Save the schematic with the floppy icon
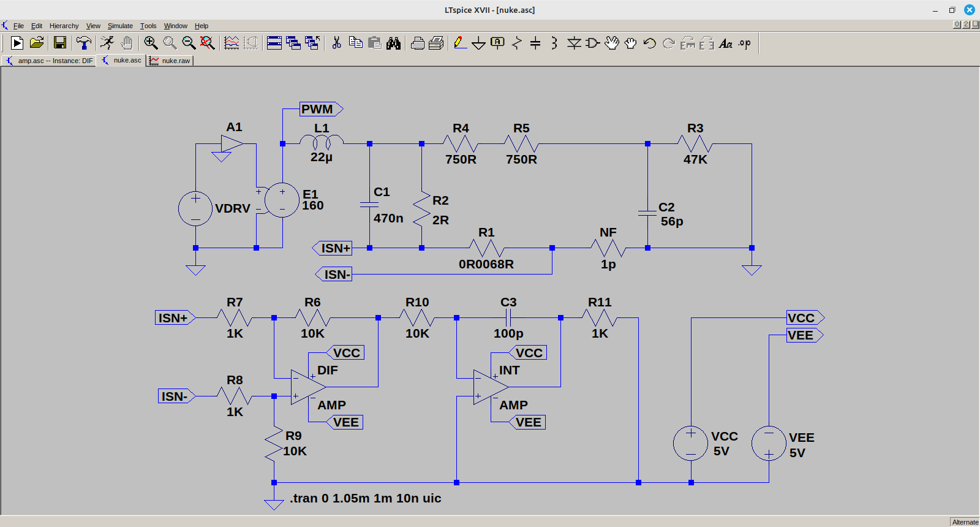This screenshot has width=980, height=527. 60,43
